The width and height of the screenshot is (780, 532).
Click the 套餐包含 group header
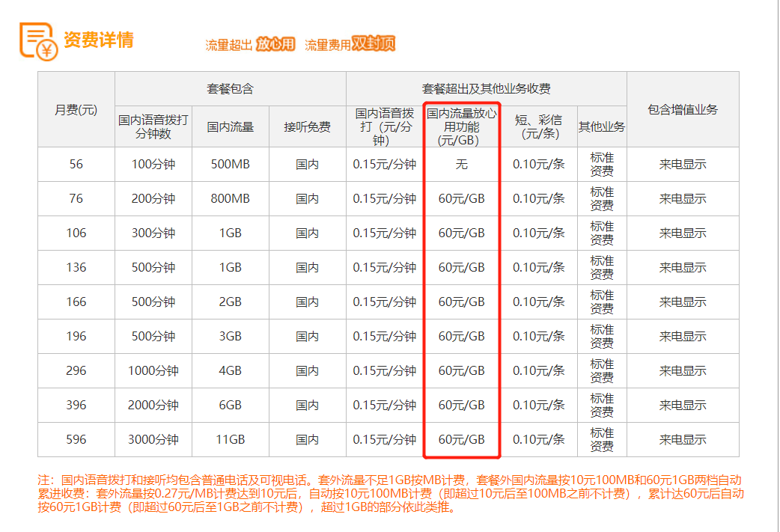[231, 89]
